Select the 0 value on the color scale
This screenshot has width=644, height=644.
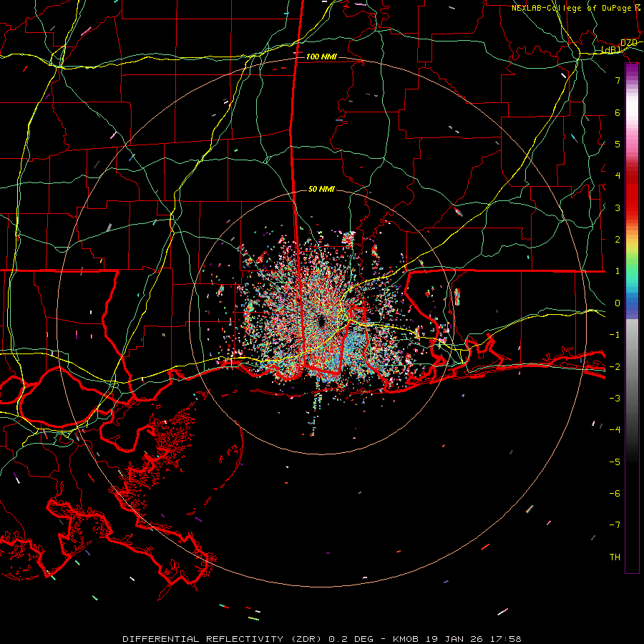618,303
